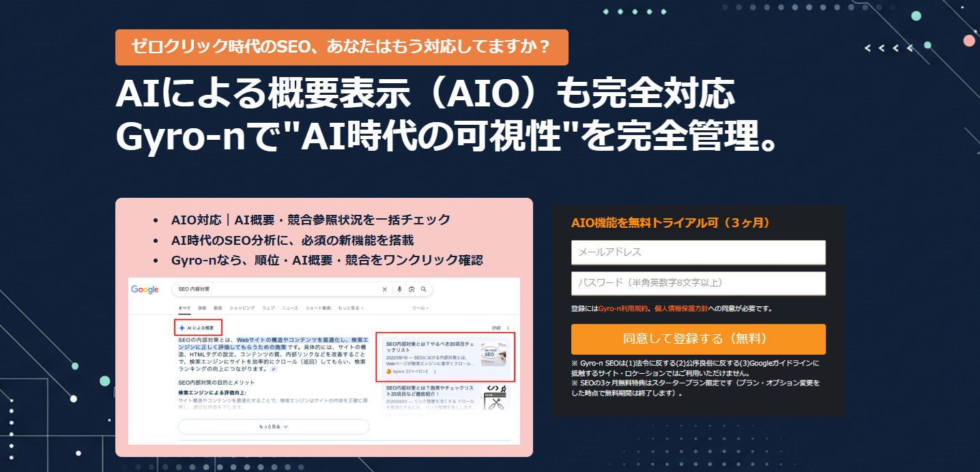Open the 個人情報保護方針 link

pyautogui.click(x=680, y=309)
